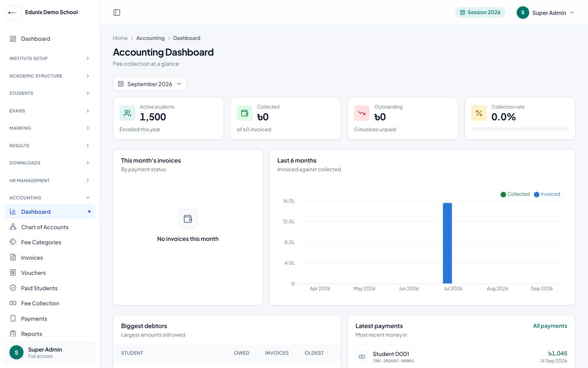The image size is (588, 368).
Task: Open the Reports menu item
Action: click(x=50, y=334)
